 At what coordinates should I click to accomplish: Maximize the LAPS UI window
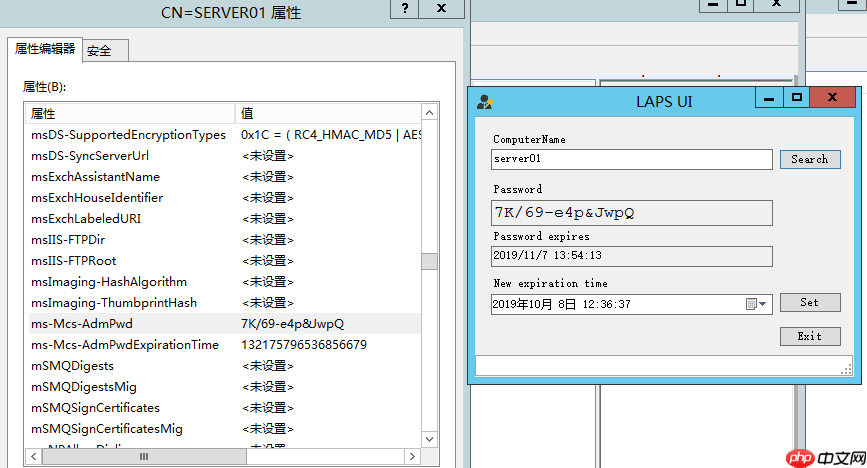click(796, 98)
